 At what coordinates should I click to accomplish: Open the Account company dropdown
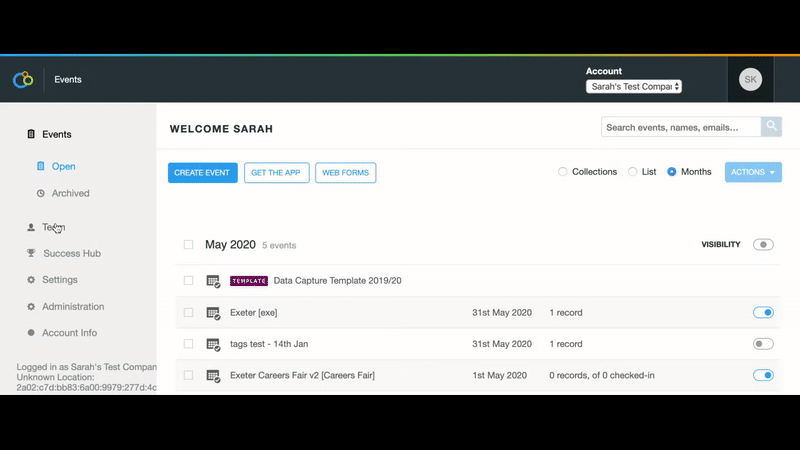634,86
